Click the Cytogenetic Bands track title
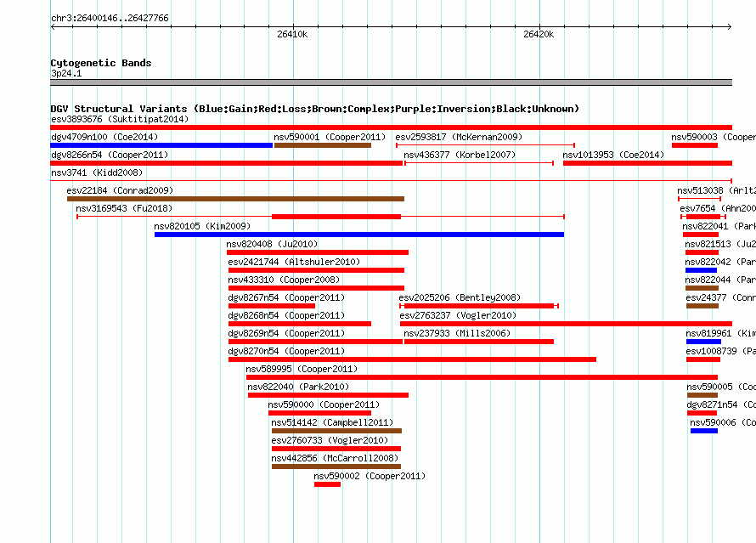 (x=101, y=63)
